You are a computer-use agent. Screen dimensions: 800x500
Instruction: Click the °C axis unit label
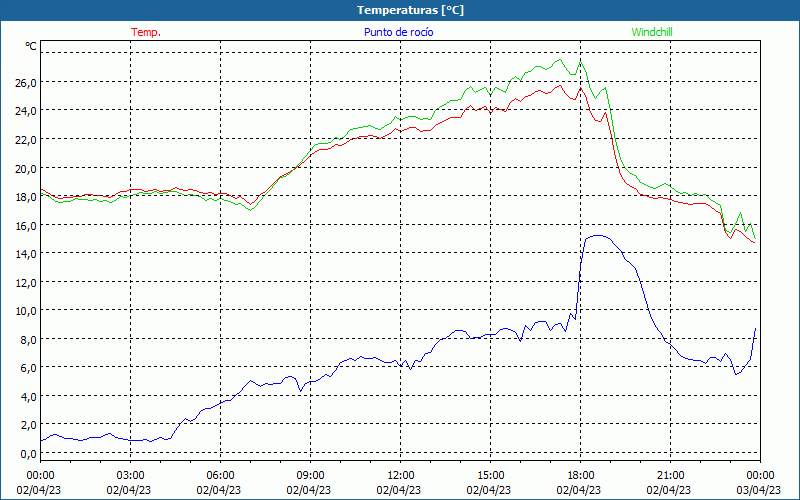[x=31, y=46]
